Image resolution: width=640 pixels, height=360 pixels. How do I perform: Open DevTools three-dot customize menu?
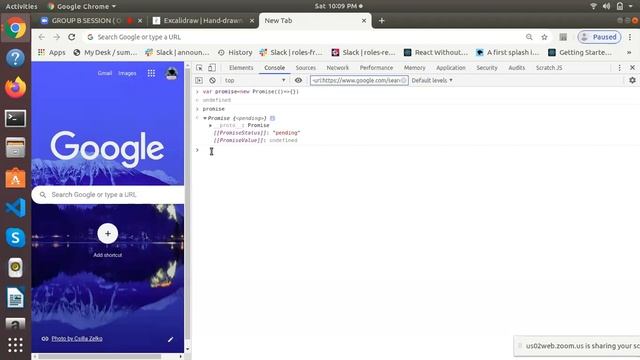(x=619, y=68)
